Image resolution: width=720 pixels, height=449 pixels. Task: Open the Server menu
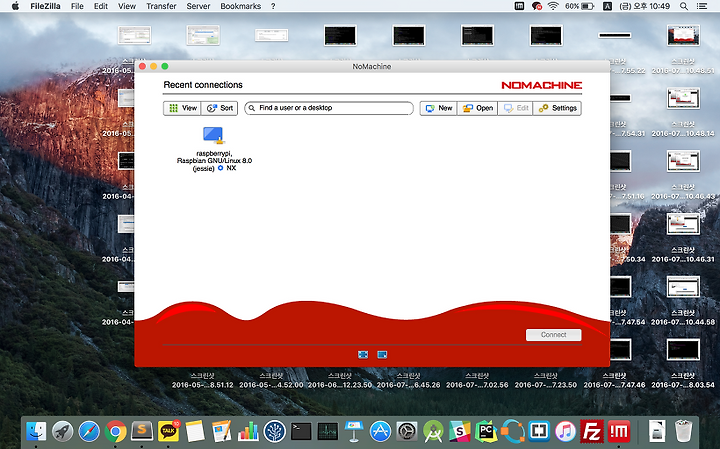tap(198, 6)
